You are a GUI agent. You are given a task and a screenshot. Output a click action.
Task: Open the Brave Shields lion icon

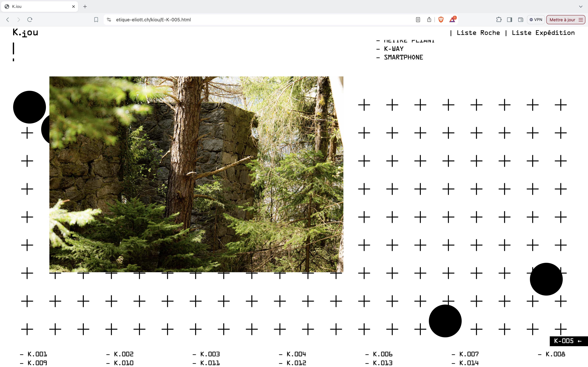[441, 20]
